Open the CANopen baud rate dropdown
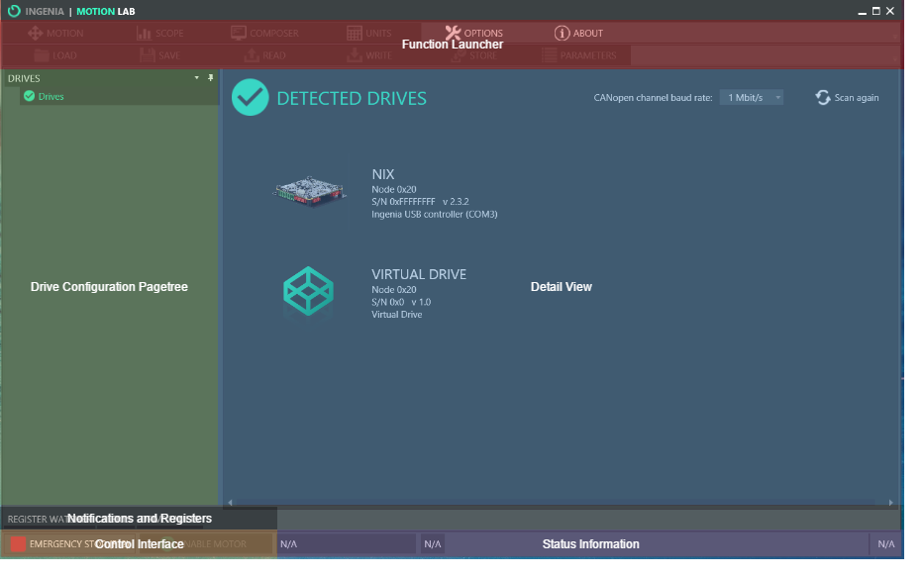924x579 pixels. (x=754, y=97)
